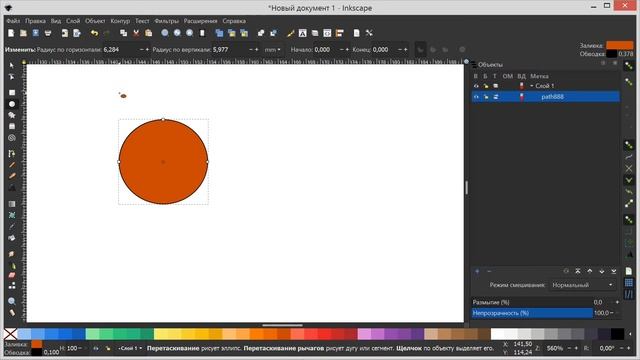This screenshot has height=360, width=640.
Task: Increase vertical radius with plus stepper
Action: pyautogui.click(x=256, y=49)
